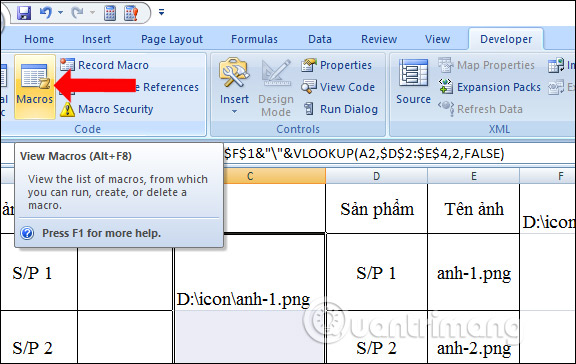Expand the Insert controls dropdown arrow
The height and width of the screenshot is (364, 576).
click(234, 111)
